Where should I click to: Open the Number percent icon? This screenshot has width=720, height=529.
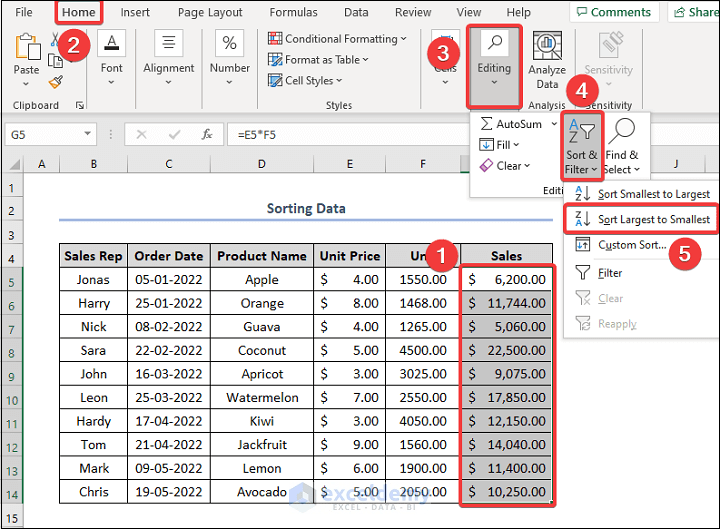point(229,43)
